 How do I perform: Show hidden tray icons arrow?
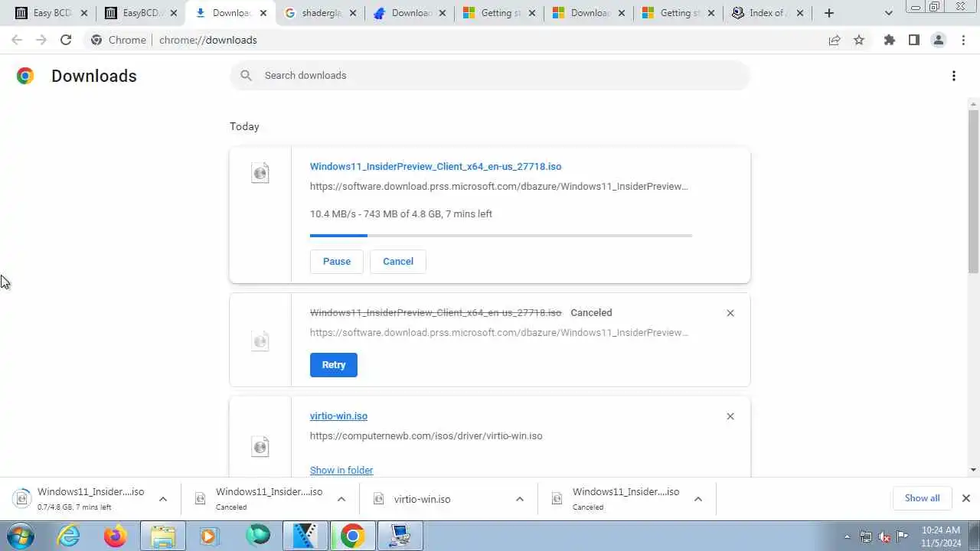coord(847,536)
